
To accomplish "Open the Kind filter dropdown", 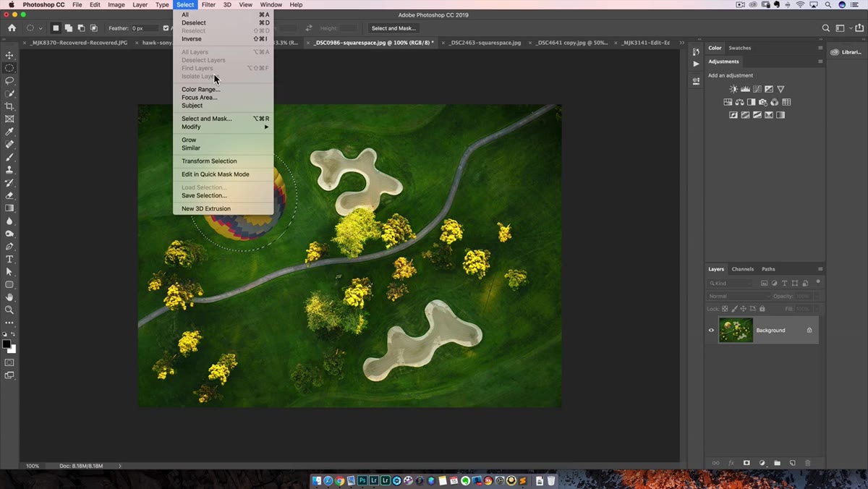I will coord(730,284).
